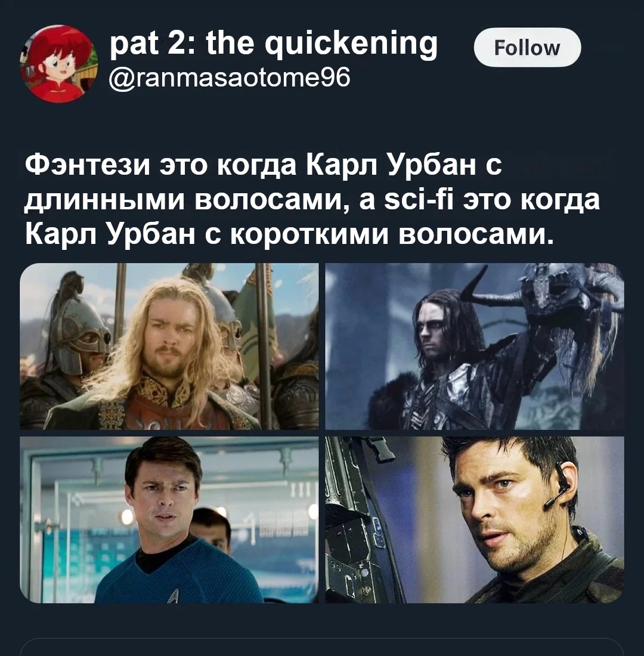The image size is (644, 656).
Task: Click the rounded card outline below the photos
Action: [322, 647]
